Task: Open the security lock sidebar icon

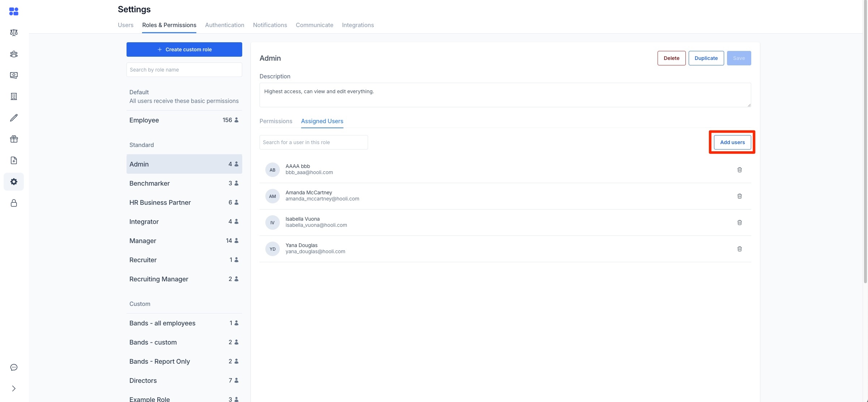Action: (x=14, y=203)
